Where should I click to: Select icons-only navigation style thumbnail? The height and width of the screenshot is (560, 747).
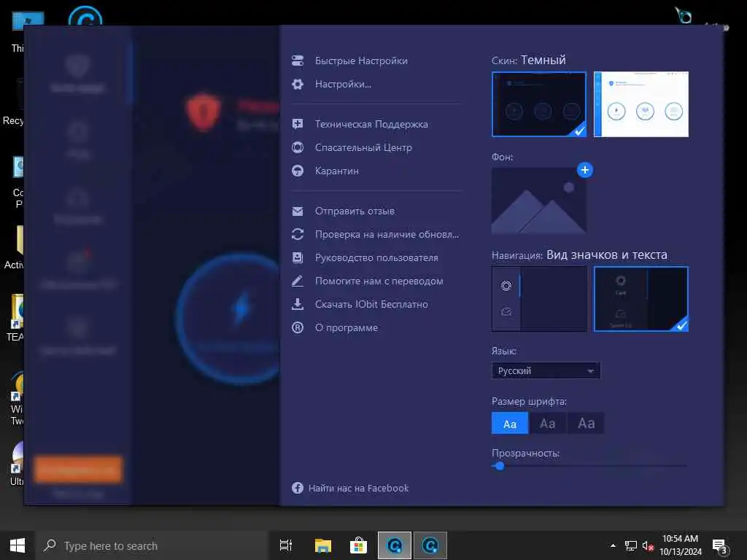[539, 298]
